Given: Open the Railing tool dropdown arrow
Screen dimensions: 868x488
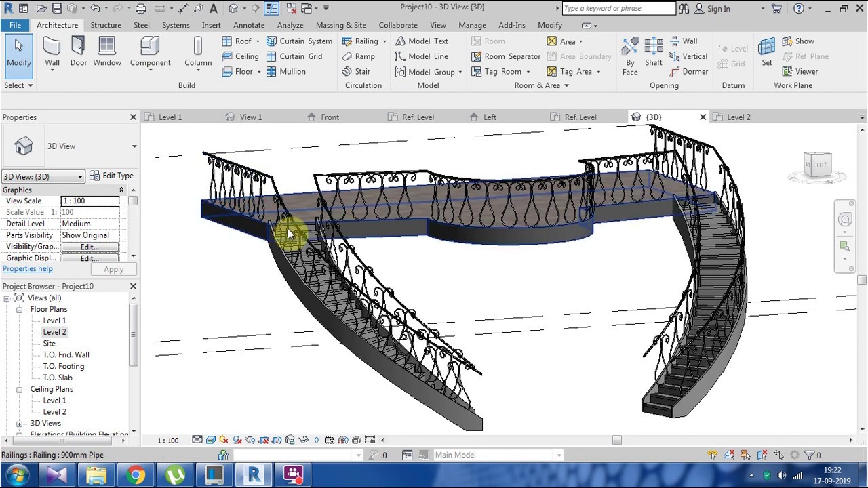Looking at the screenshot, I should click(x=384, y=41).
